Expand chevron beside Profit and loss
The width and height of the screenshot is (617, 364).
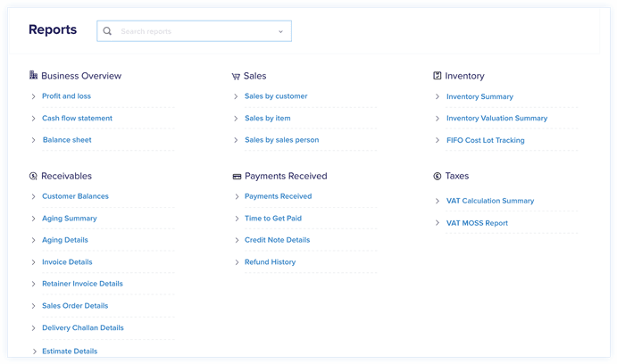33,96
